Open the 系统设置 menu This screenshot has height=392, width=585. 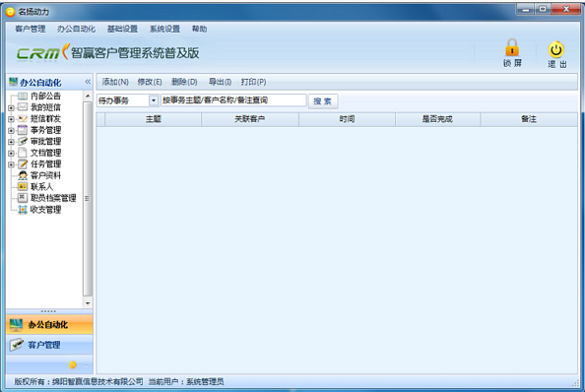tap(164, 29)
